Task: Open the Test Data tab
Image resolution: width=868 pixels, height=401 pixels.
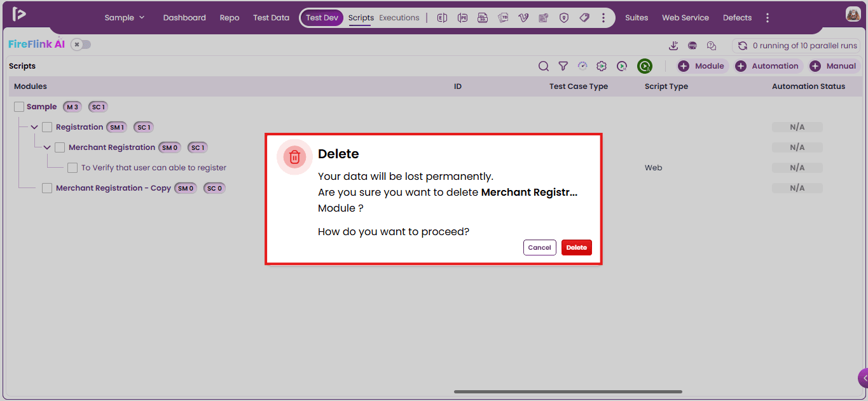Action: pos(271,18)
